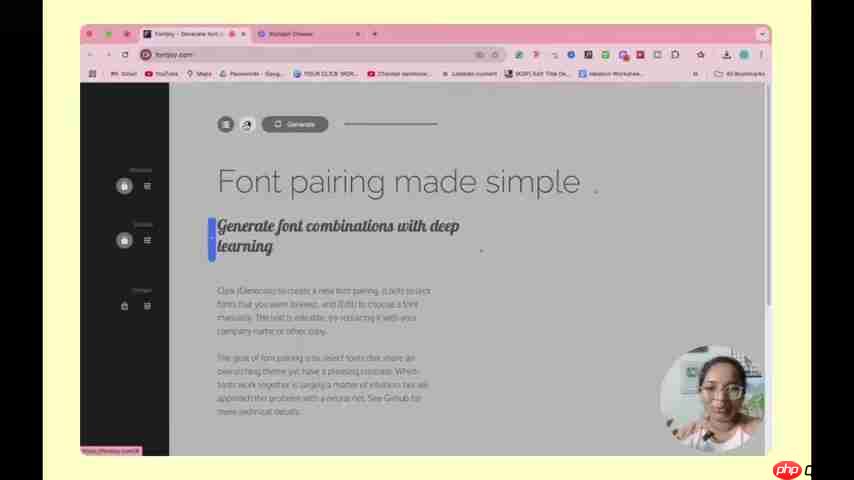Switch to the Fontjoy browser tab
Screen dimensions: 854x480
[x=190, y=34]
